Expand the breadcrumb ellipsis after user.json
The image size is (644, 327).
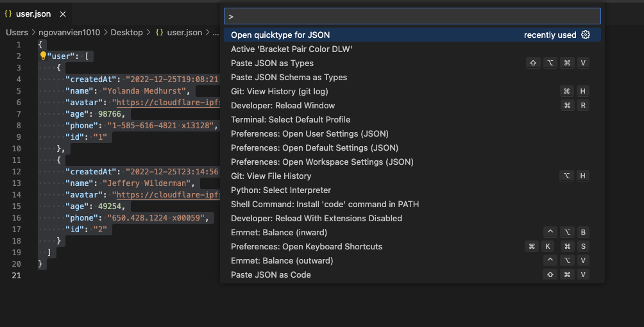coord(216,32)
